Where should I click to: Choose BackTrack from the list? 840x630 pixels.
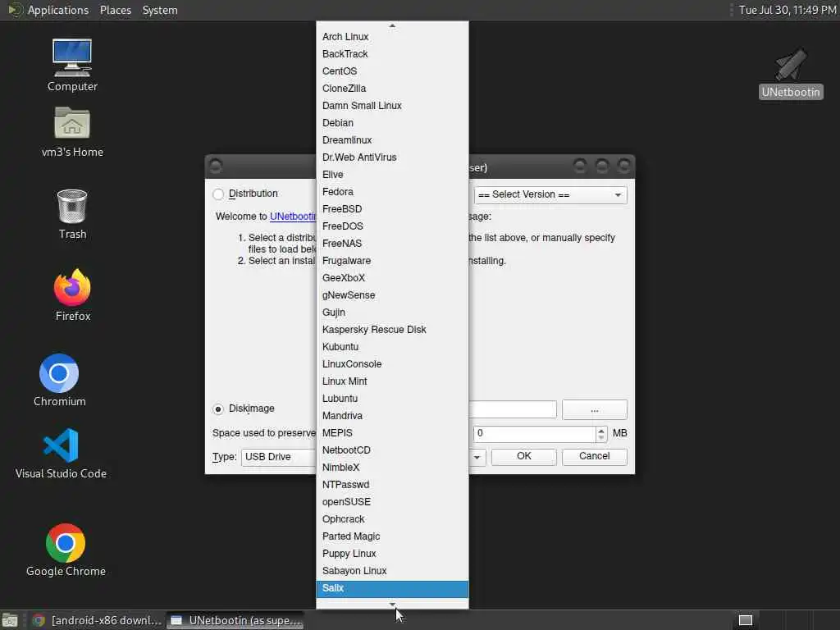pyautogui.click(x=392, y=54)
